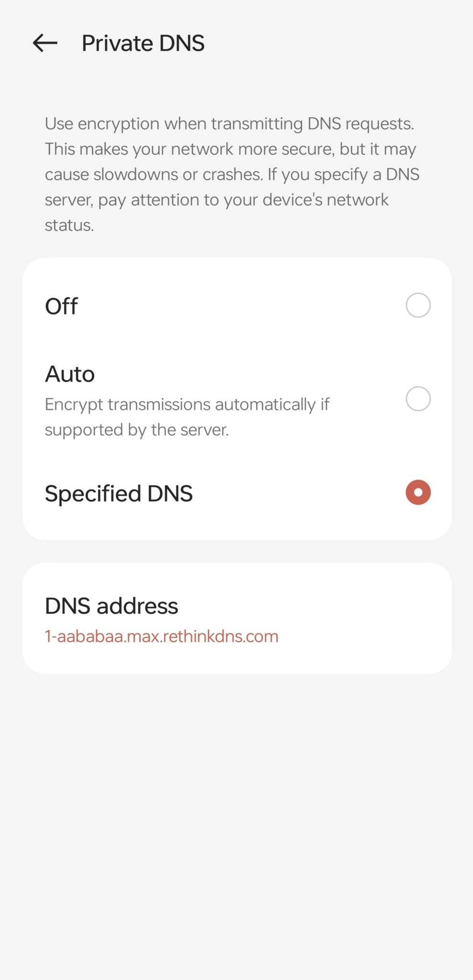The width and height of the screenshot is (473, 980).
Task: Enable the Auto encryption option
Action: (418, 399)
